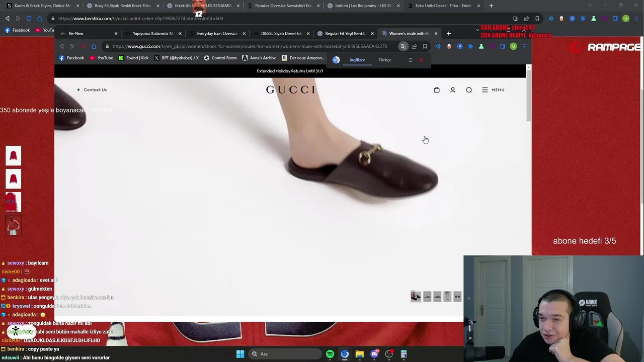
Task: Open the Gucci MENU hamburger
Action: [493, 89]
